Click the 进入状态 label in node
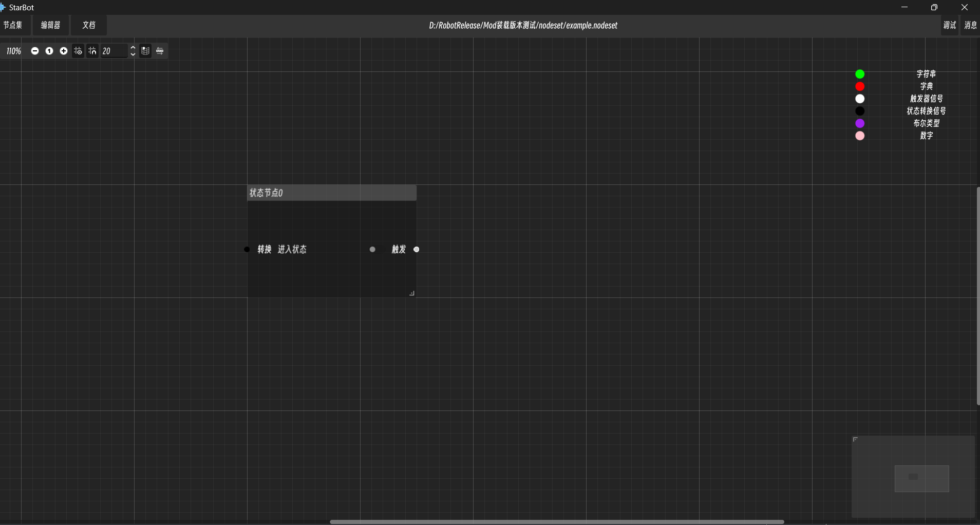 click(x=292, y=250)
